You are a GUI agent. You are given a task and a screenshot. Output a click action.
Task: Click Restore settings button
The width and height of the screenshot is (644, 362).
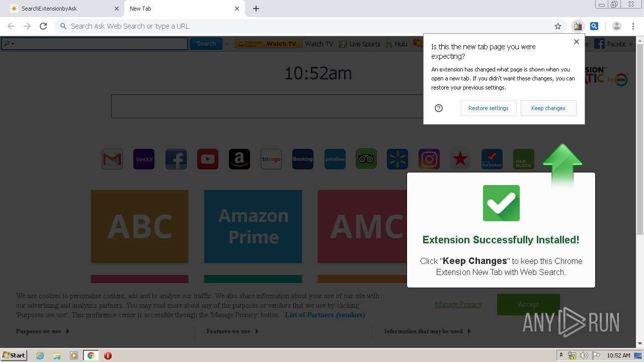pos(489,108)
